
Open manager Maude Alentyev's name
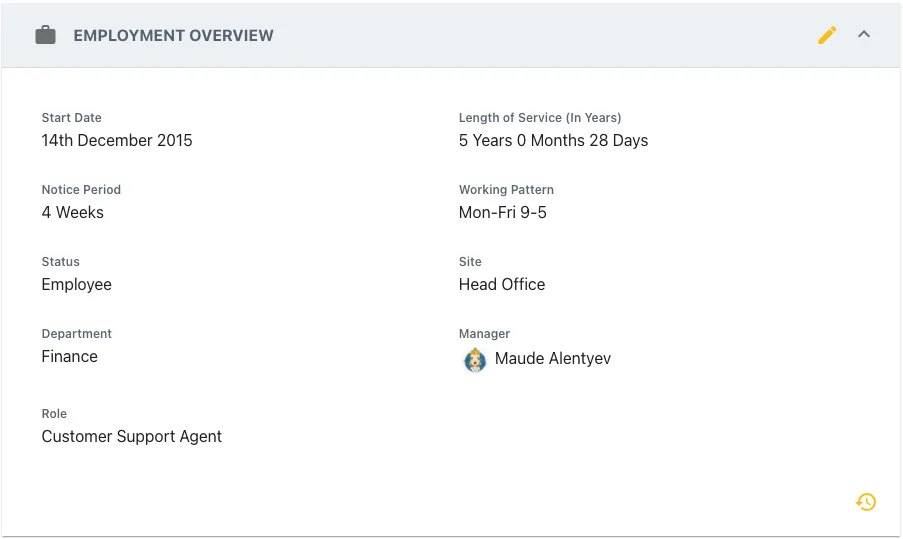[x=553, y=358]
